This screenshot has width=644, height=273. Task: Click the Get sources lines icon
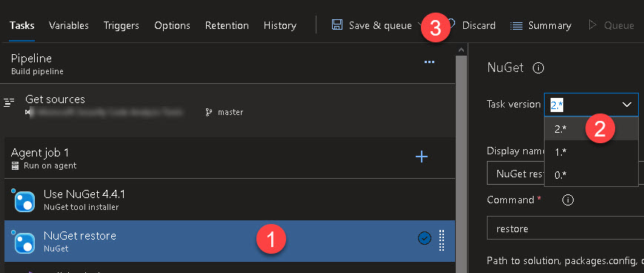[9, 102]
